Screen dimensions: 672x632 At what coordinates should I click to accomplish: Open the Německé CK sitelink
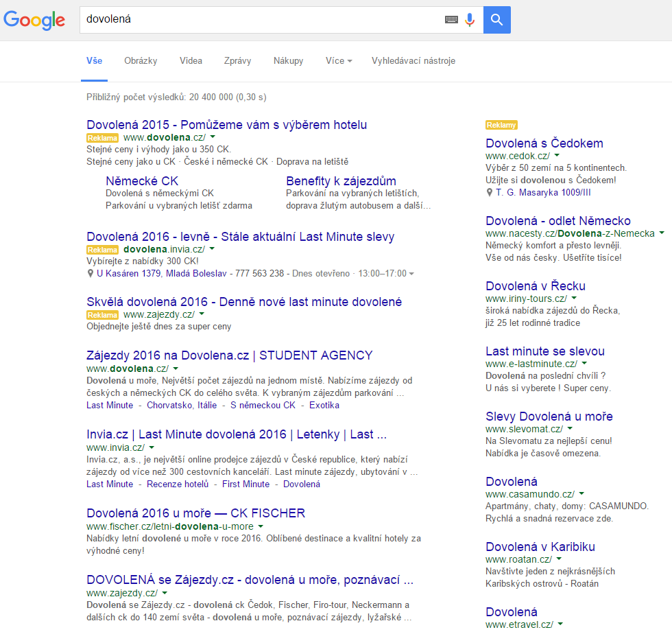tap(142, 181)
